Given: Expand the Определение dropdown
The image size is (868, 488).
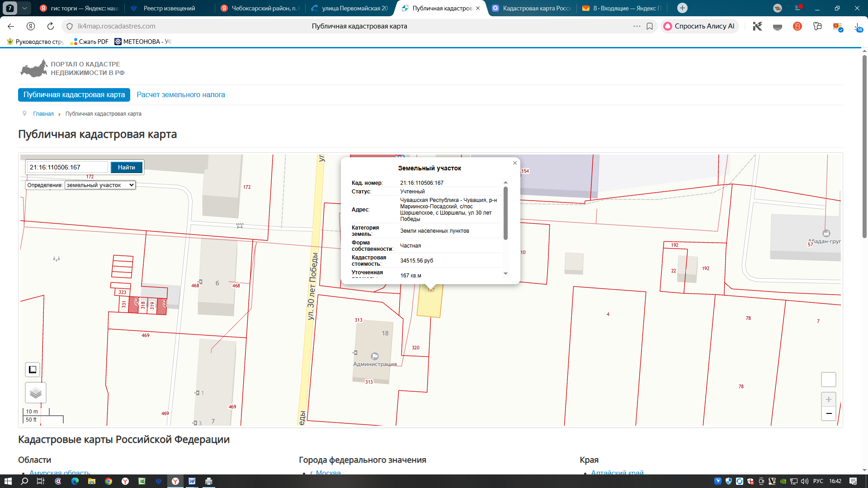Looking at the screenshot, I should coord(100,185).
